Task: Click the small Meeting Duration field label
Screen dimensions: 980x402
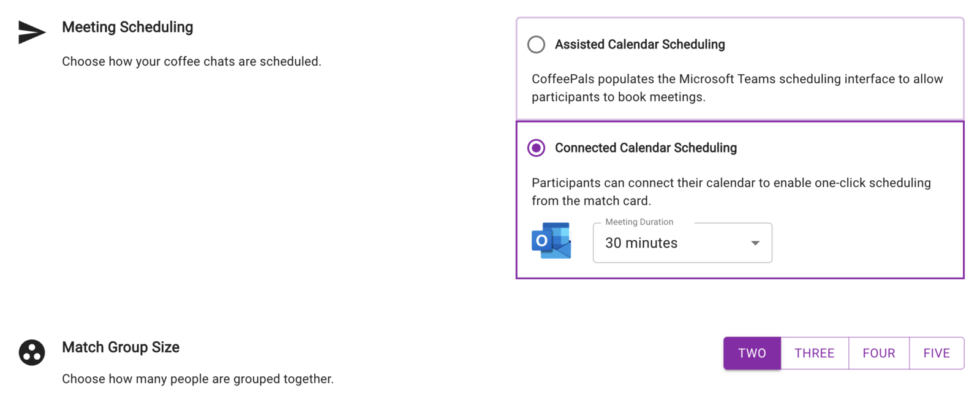Action: pyautogui.click(x=639, y=222)
